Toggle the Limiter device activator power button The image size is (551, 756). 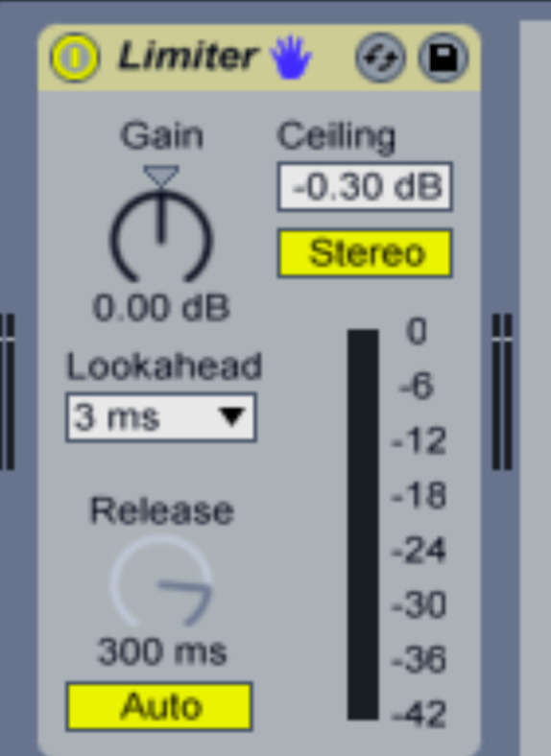point(75,58)
